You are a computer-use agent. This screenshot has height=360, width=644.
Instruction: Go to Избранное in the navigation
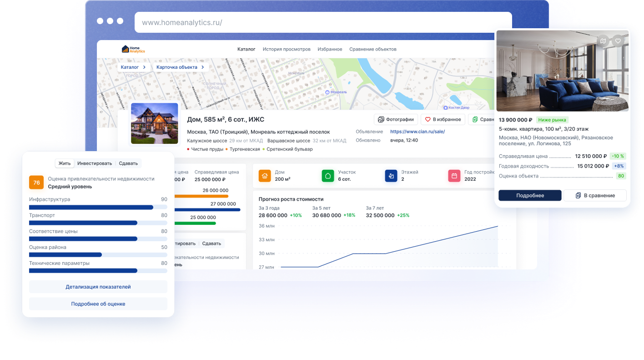point(330,49)
